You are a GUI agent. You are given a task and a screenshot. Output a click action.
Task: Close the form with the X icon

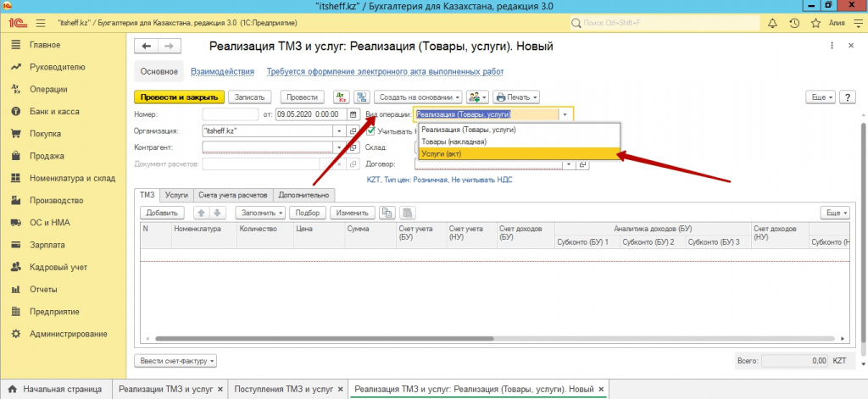click(x=851, y=47)
